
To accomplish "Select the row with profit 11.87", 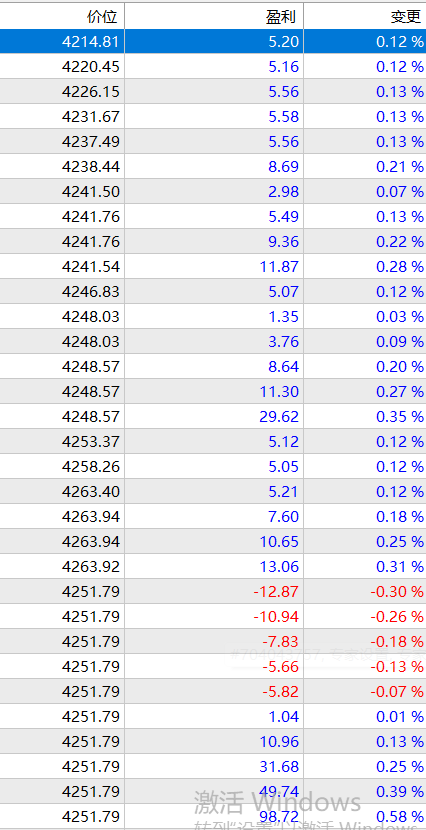I will click(213, 266).
